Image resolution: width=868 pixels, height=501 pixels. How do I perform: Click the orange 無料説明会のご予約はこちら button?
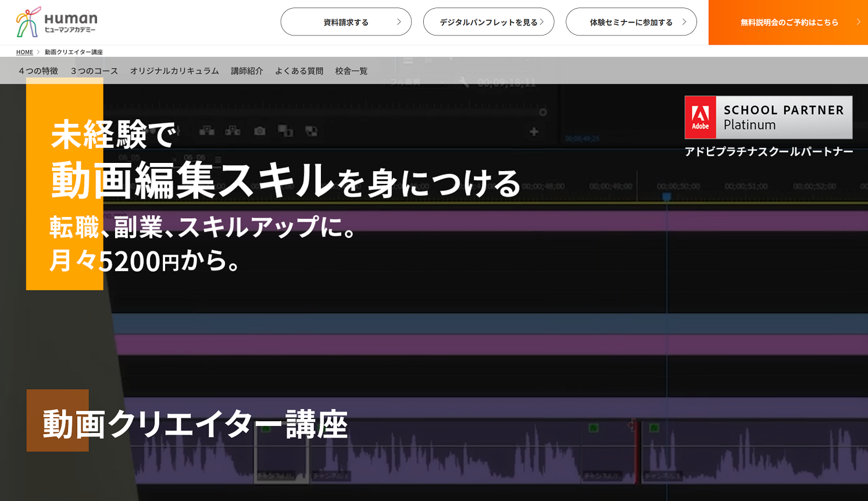[x=788, y=22]
